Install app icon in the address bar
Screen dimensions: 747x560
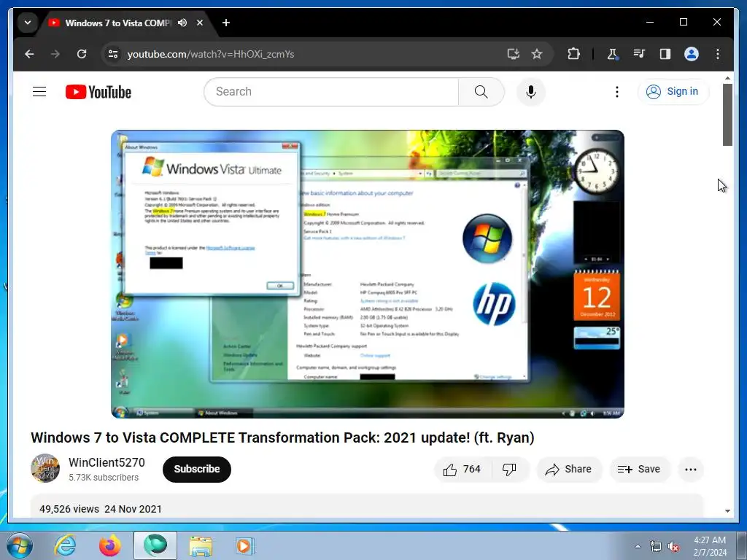coord(513,54)
